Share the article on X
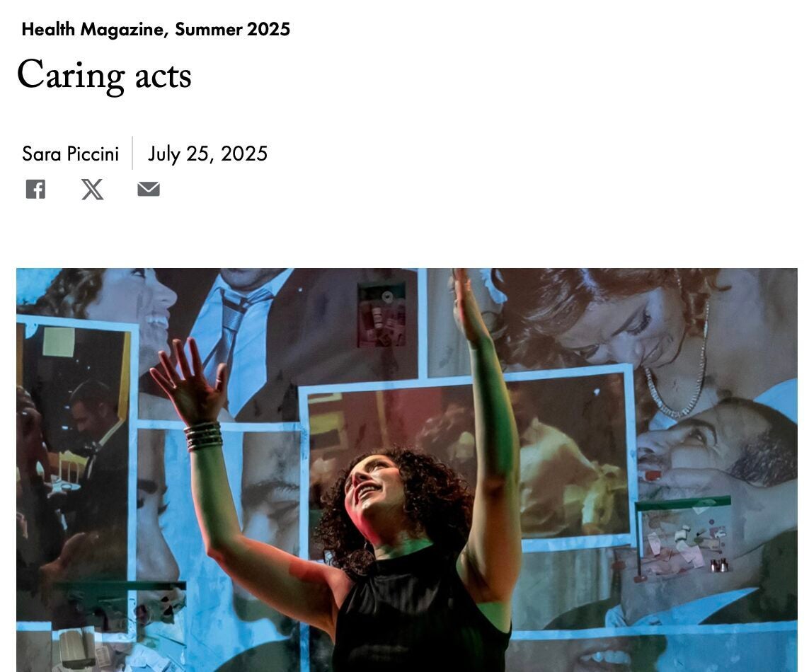Screen dimensions: 809x672 click(92, 190)
